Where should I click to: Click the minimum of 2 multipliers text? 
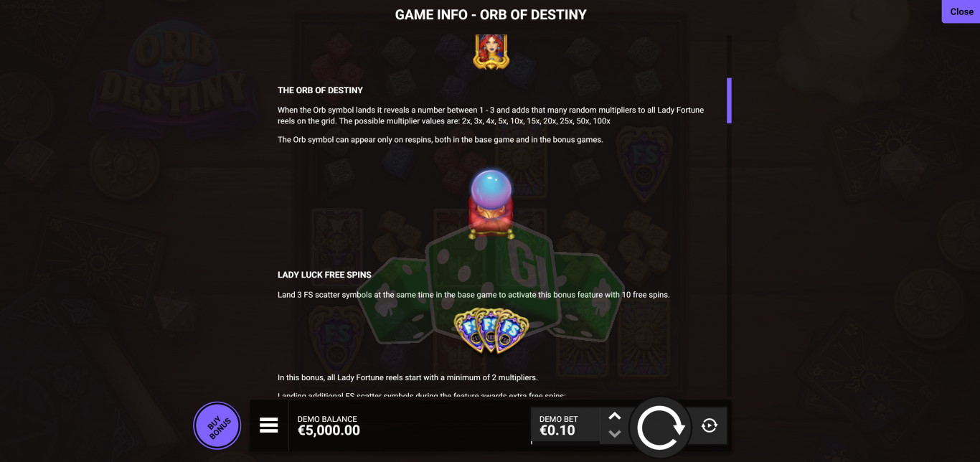point(407,377)
